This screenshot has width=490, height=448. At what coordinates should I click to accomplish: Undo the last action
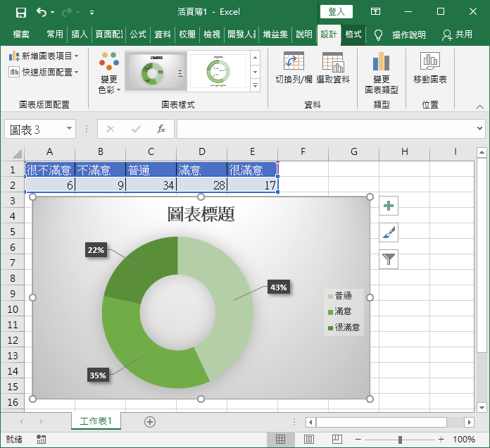(x=42, y=12)
